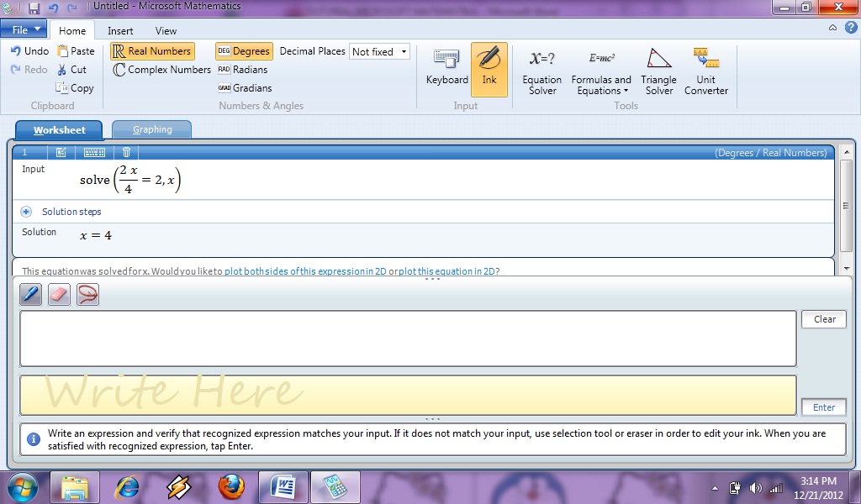Open the Windows Start menu

(22, 487)
